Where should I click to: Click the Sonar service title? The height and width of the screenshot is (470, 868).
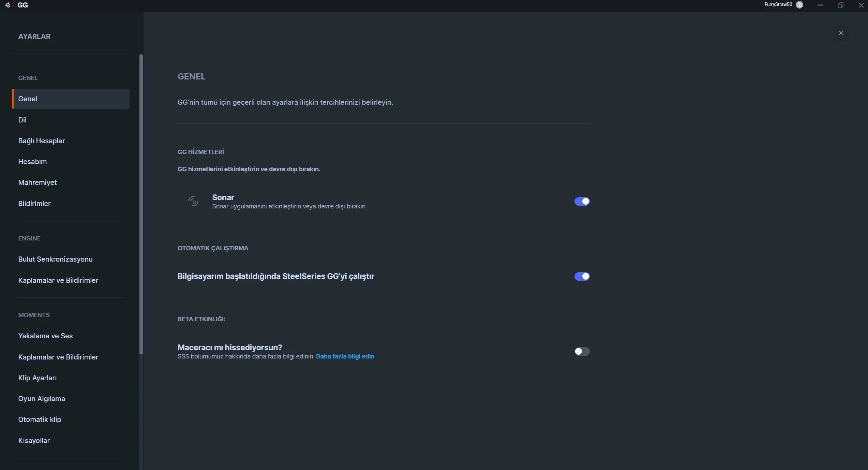pyautogui.click(x=223, y=197)
